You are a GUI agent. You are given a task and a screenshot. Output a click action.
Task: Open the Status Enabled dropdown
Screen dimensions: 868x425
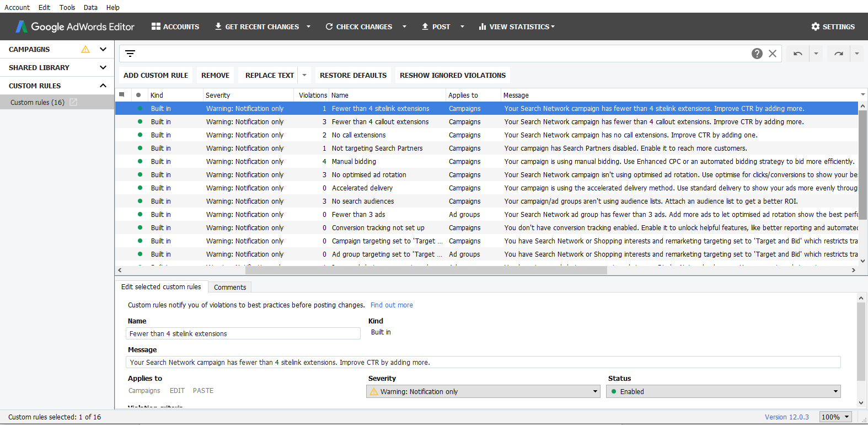pyautogui.click(x=724, y=391)
